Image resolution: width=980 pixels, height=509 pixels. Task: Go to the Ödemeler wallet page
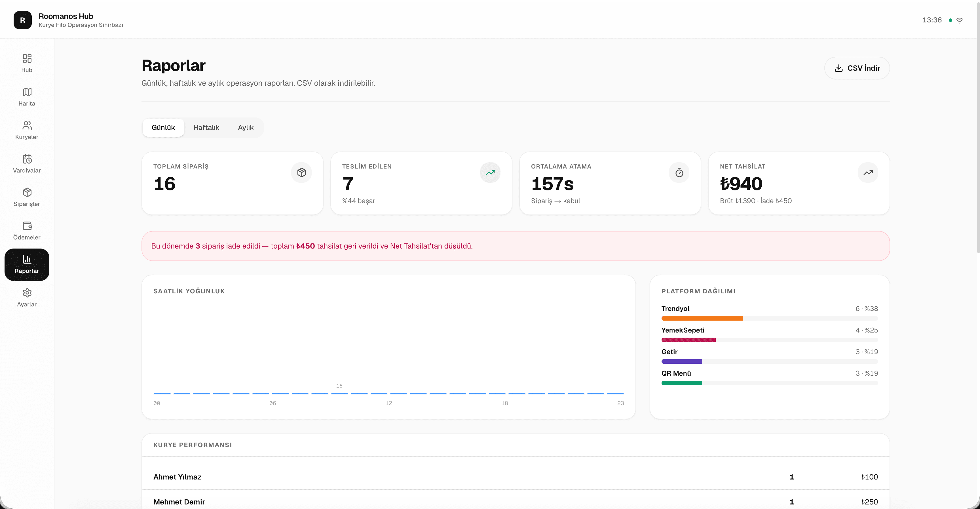tap(27, 231)
